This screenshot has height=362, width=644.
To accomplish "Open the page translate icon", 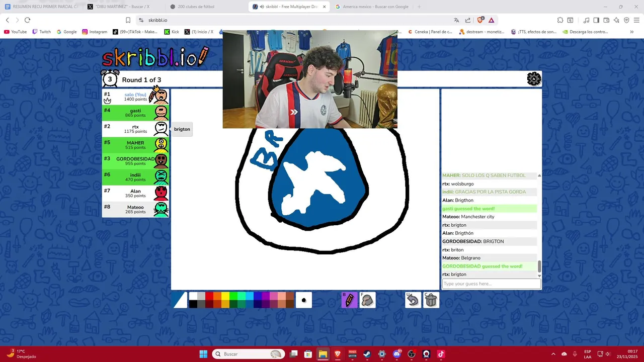I will coord(456,20).
